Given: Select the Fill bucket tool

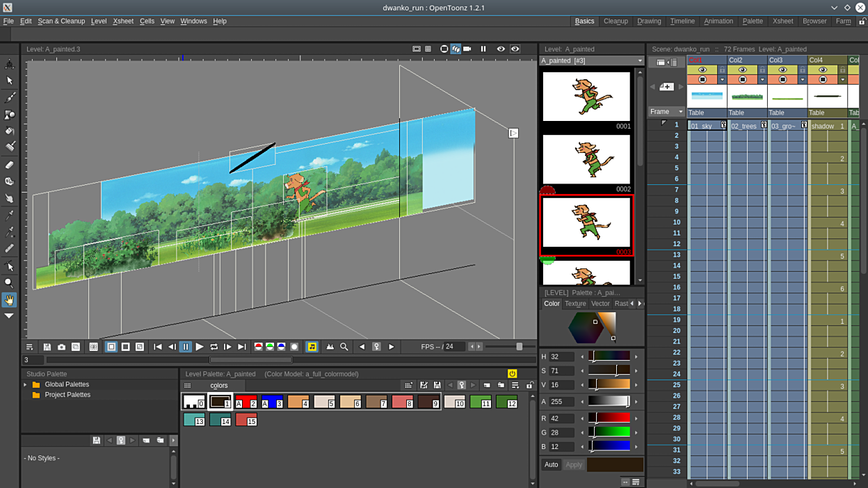Looking at the screenshot, I should tap(10, 131).
